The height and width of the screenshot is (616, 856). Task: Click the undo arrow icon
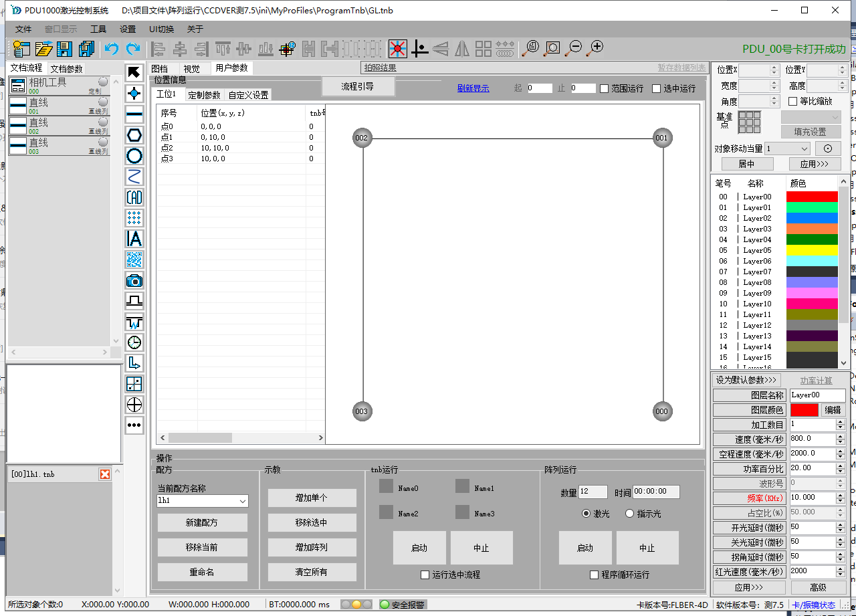[112, 48]
